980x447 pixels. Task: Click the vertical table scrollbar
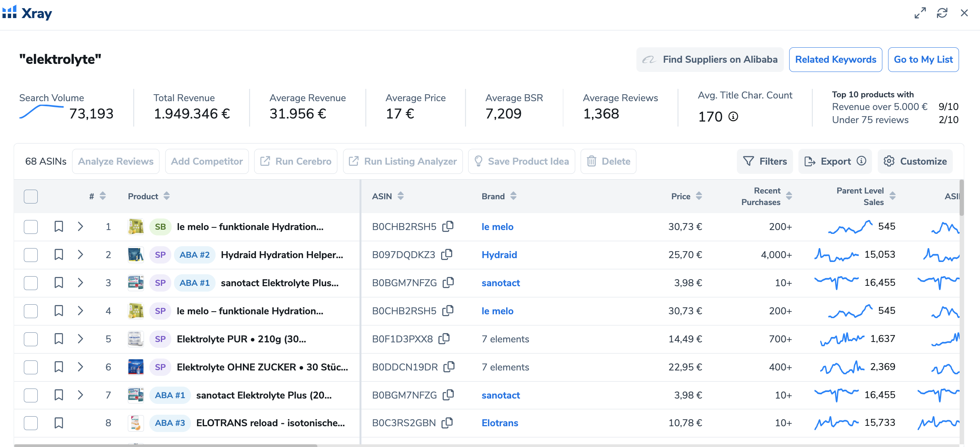click(962, 198)
